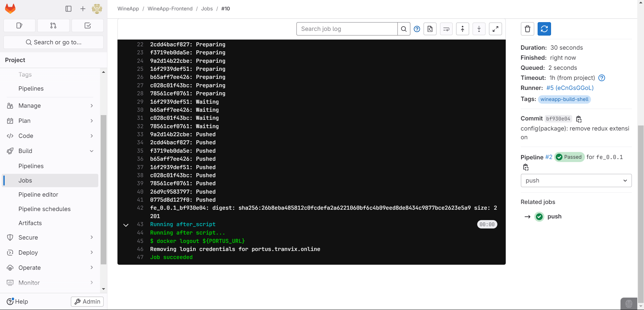Expand the Deploy sidebar section
Screen dimensions: 644x310
(92, 253)
